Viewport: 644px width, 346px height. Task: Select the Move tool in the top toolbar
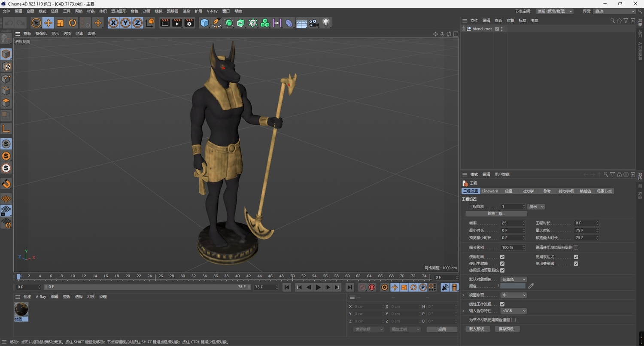click(48, 23)
